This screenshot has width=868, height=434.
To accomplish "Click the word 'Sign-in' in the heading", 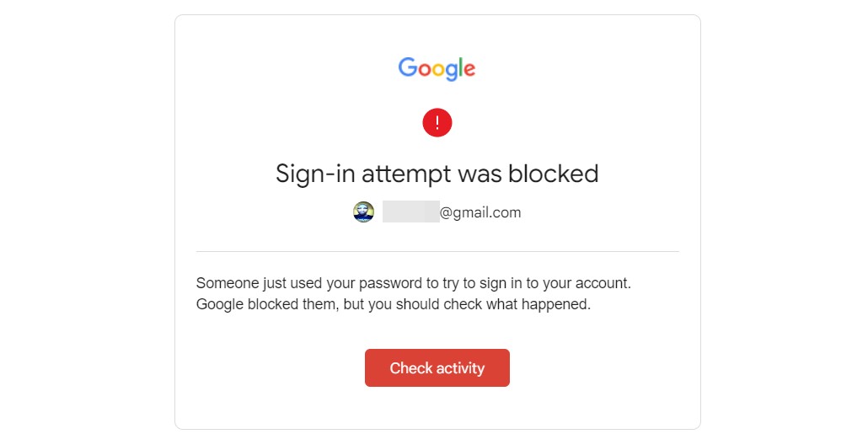I will point(315,174).
